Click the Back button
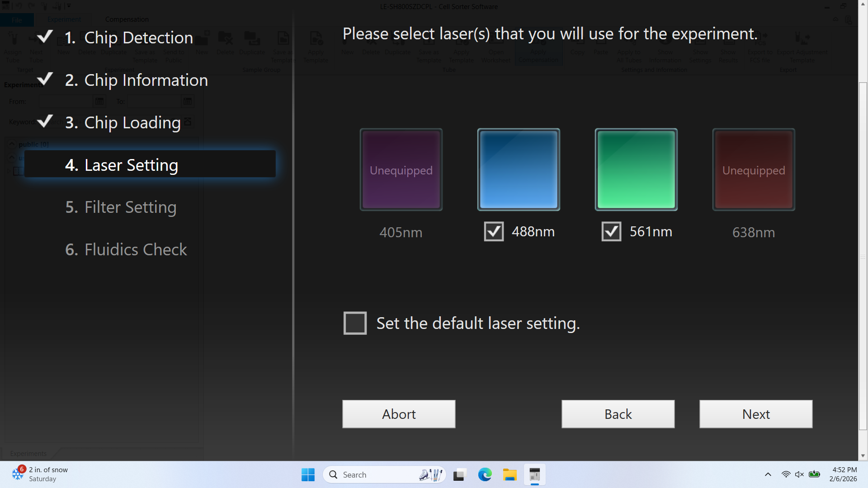This screenshot has height=488, width=868. [x=618, y=414]
